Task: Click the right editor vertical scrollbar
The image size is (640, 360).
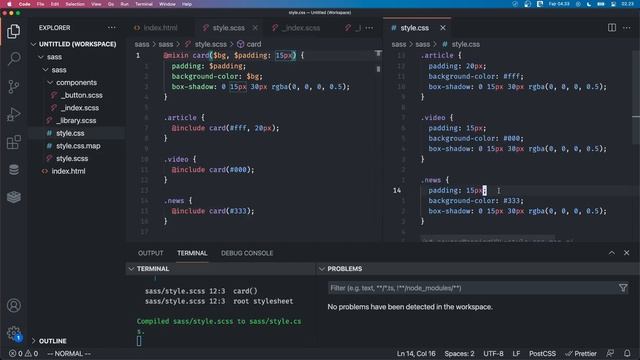Action: click(636, 97)
